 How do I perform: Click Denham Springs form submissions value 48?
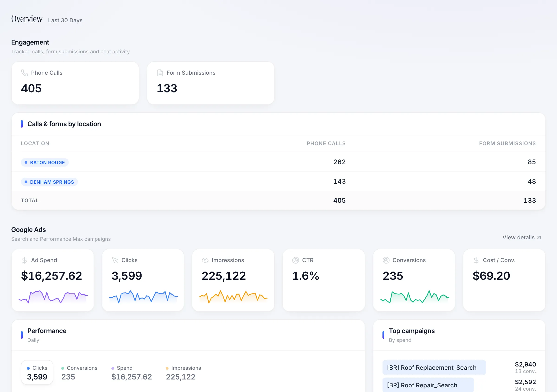click(x=532, y=181)
